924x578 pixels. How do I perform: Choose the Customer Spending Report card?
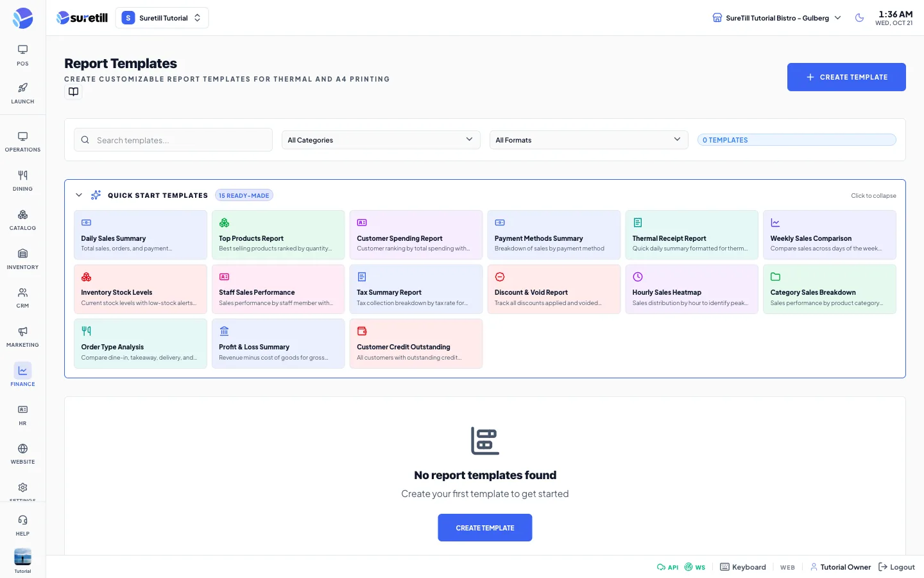(x=416, y=235)
